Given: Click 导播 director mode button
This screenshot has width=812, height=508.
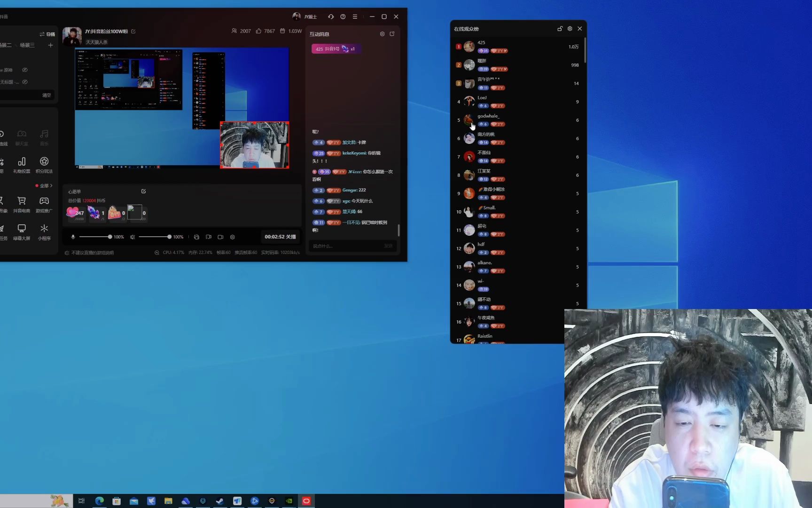Looking at the screenshot, I should coord(47,34).
